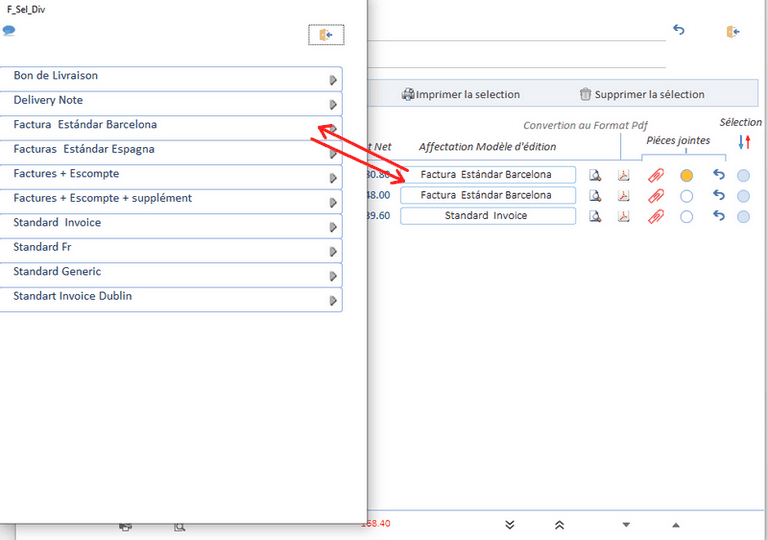The image size is (768, 540).
Task: Choose Standart Invoice Dublin model
Action: coord(170,299)
